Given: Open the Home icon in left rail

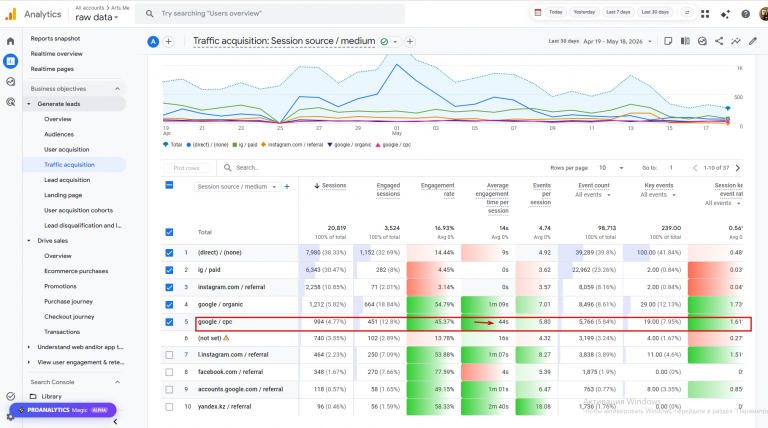Looking at the screenshot, I should [x=10, y=41].
